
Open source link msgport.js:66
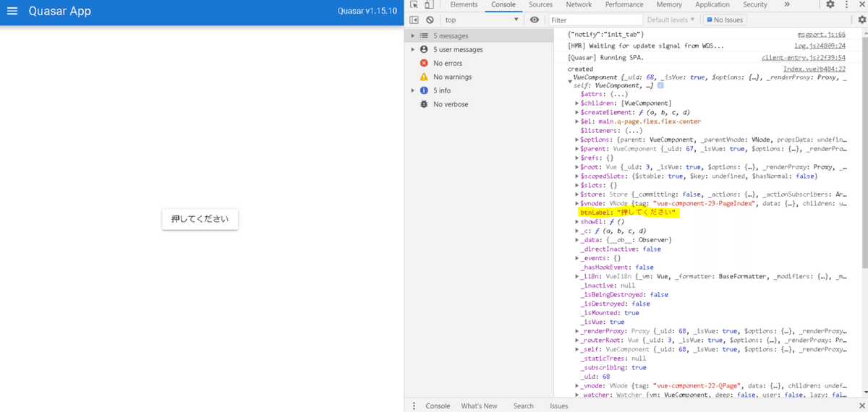tap(822, 35)
